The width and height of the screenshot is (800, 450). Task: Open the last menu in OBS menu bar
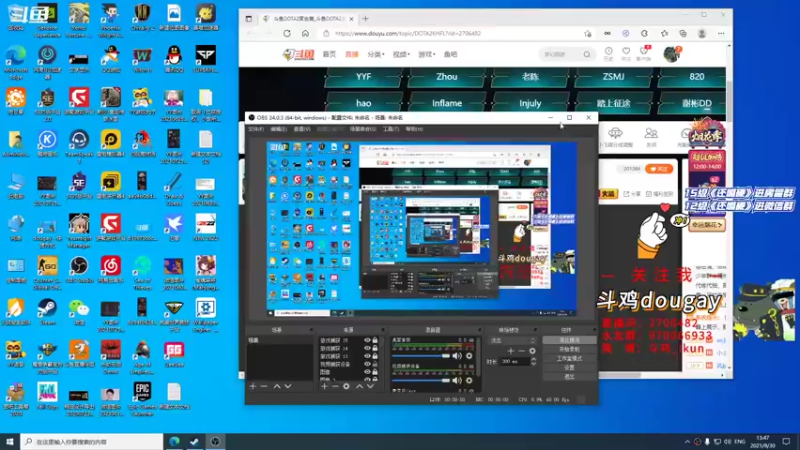pos(414,130)
